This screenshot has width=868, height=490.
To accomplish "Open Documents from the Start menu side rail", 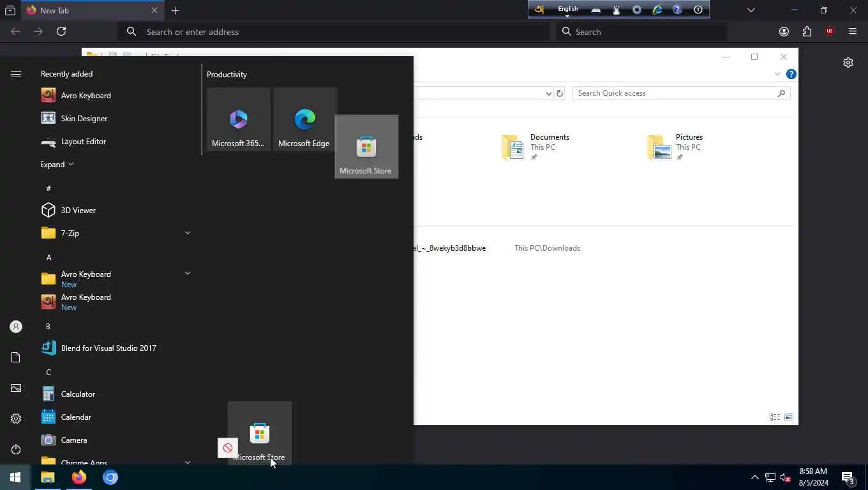I will (16, 357).
